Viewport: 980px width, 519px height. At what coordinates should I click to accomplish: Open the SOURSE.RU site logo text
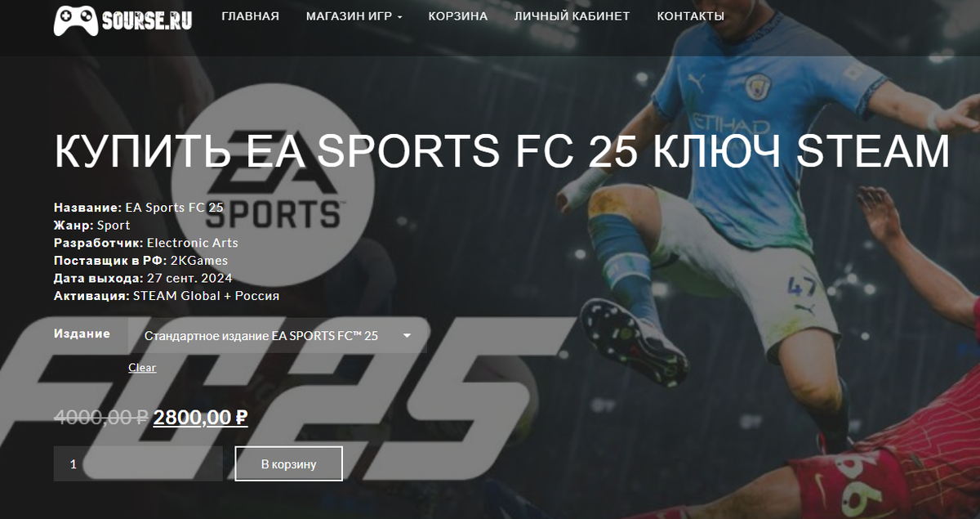click(148, 20)
